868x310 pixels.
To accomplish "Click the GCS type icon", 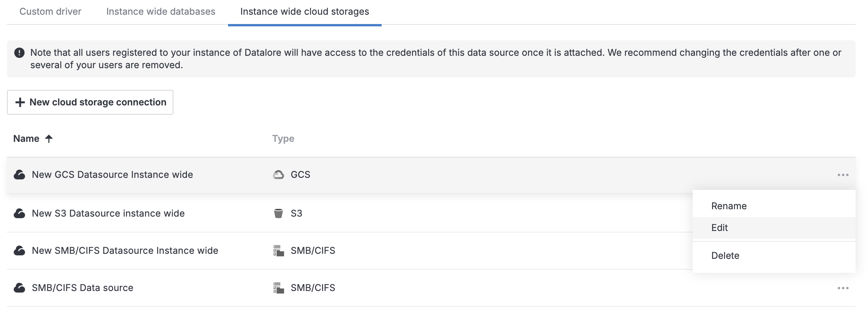I will [278, 175].
